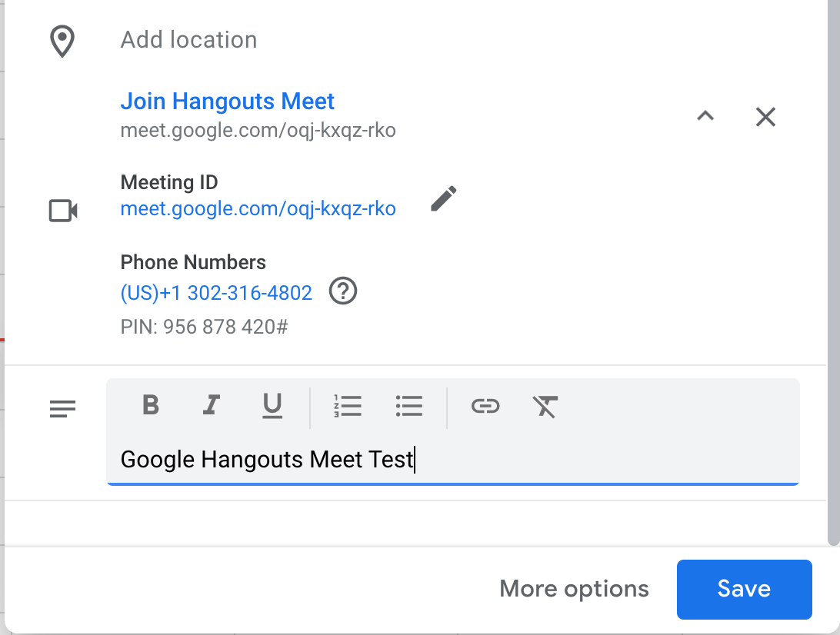
Task: Click the description lines icon
Action: click(x=63, y=409)
